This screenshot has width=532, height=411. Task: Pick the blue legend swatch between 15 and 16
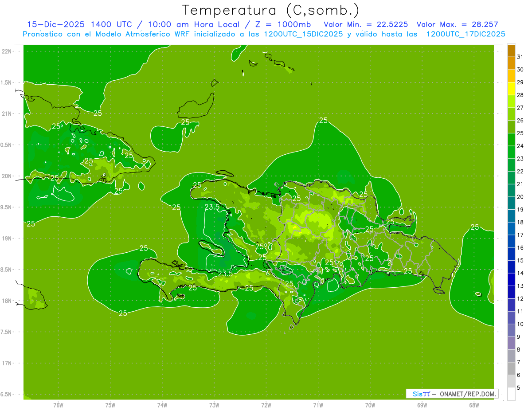pyautogui.click(x=511, y=254)
